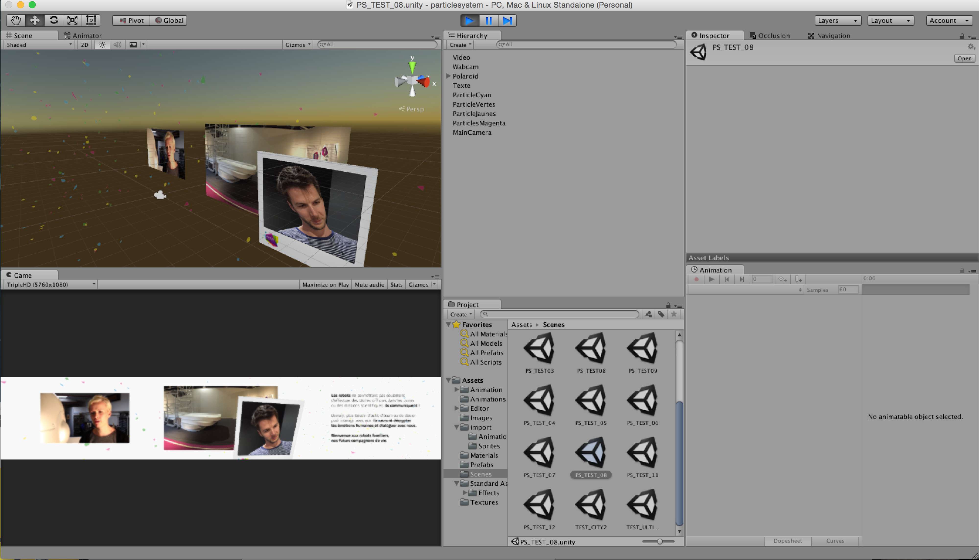Screen dimensions: 979x560
Task: Switch to the Animator tab
Action: 83,35
